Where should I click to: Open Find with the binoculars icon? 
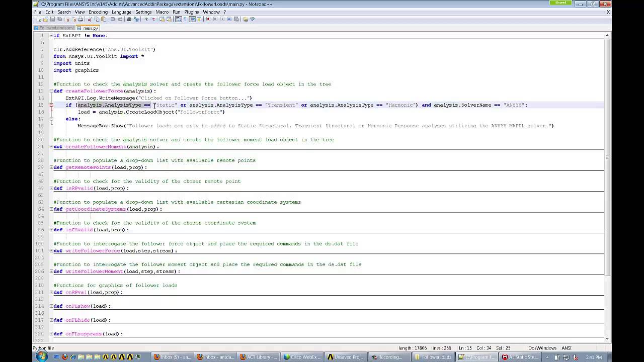(x=129, y=19)
